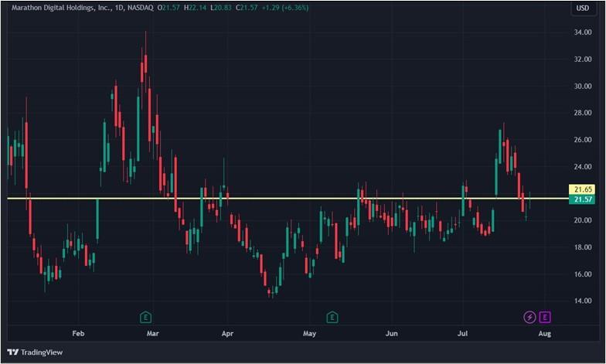The width and height of the screenshot is (606, 364).
Task: Click the Mar label on time axis
Action: [153, 333]
